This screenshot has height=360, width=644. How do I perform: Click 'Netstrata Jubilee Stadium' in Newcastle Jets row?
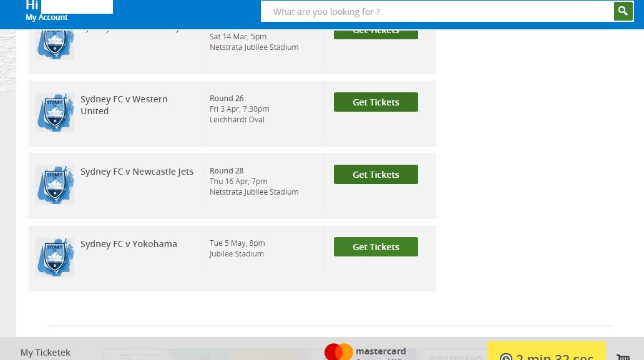tap(254, 192)
